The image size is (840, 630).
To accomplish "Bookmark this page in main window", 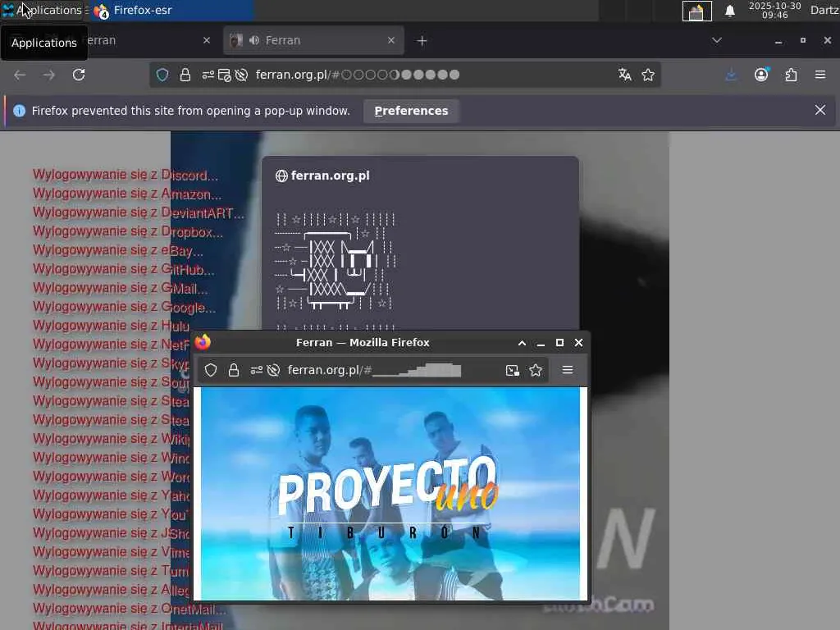I will [x=648, y=75].
